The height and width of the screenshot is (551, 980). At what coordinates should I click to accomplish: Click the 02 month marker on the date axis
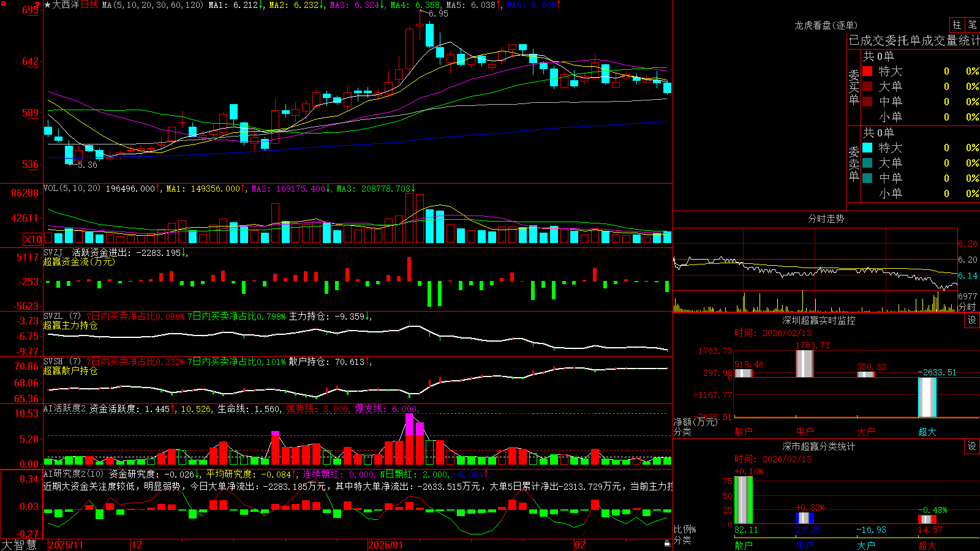(580, 545)
